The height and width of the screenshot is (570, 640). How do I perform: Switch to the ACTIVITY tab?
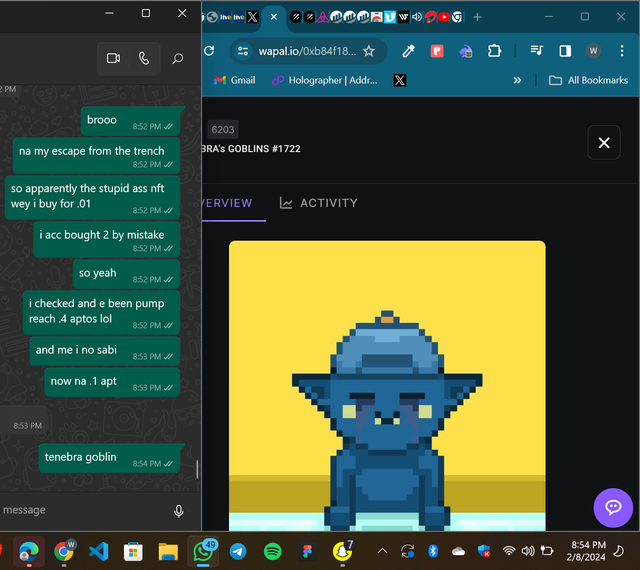pyautogui.click(x=318, y=203)
